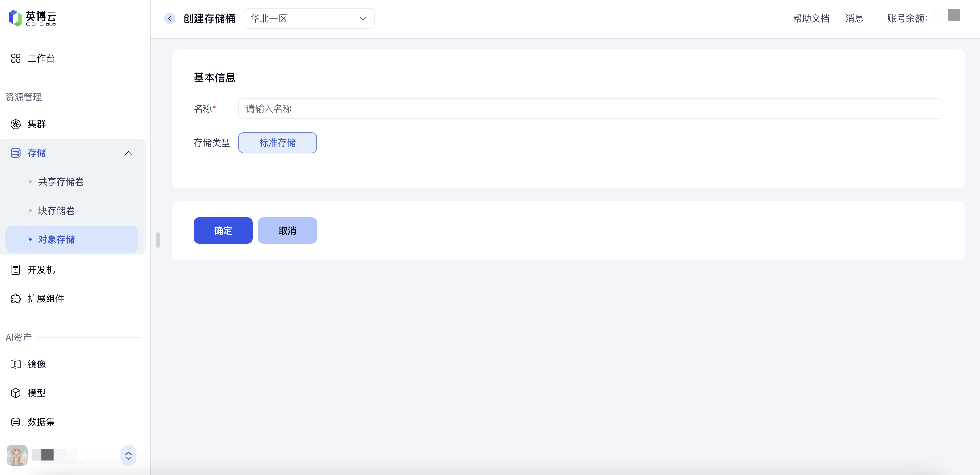Click the extension puzzle icon
Viewport: 980px width, 475px height.
tap(16, 299)
